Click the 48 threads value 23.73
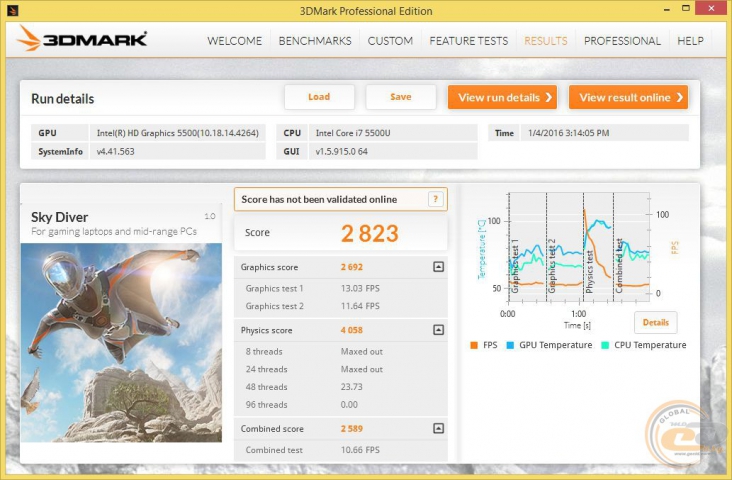The width and height of the screenshot is (732, 480). pyautogui.click(x=352, y=387)
